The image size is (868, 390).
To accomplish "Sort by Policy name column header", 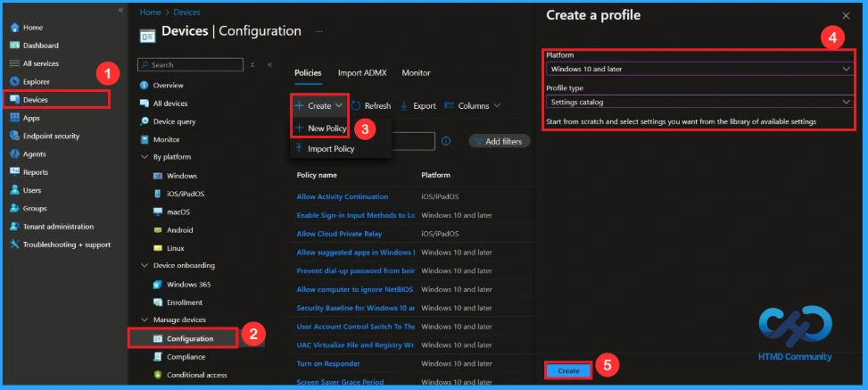I will tap(317, 175).
